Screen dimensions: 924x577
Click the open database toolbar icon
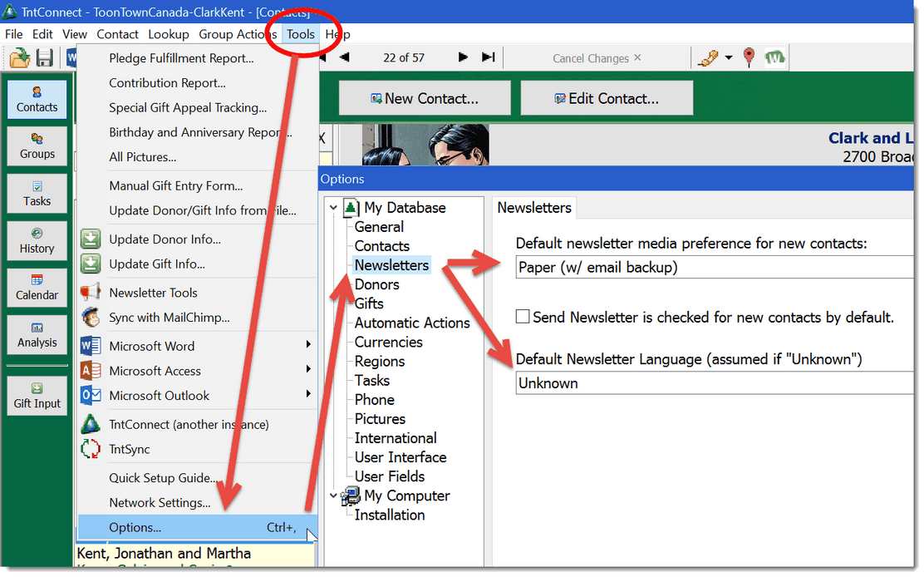pyautogui.click(x=19, y=57)
